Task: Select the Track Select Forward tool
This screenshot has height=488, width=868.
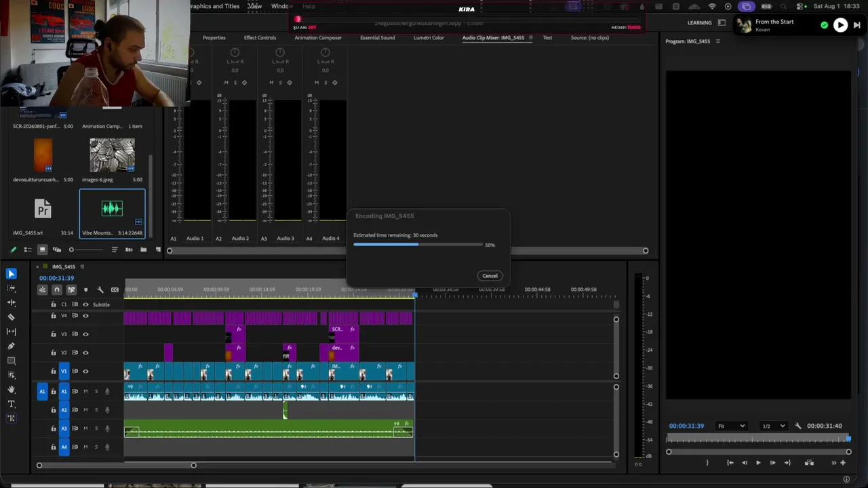Action: (x=12, y=288)
